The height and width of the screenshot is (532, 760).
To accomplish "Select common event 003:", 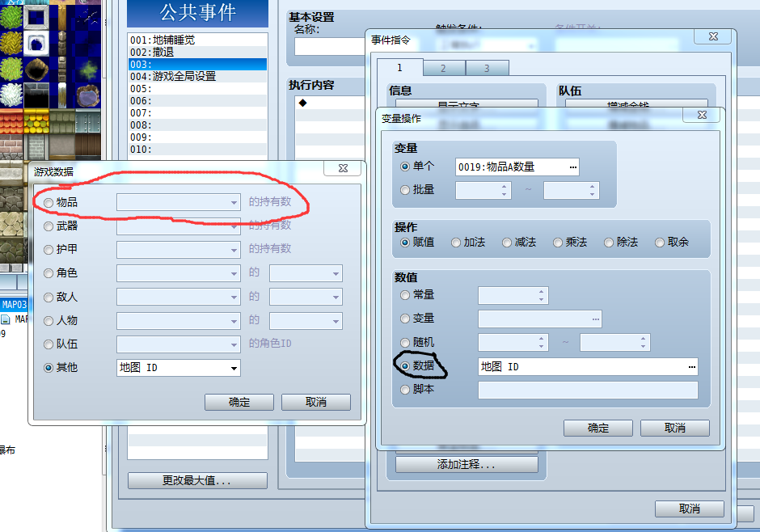I will pos(198,64).
